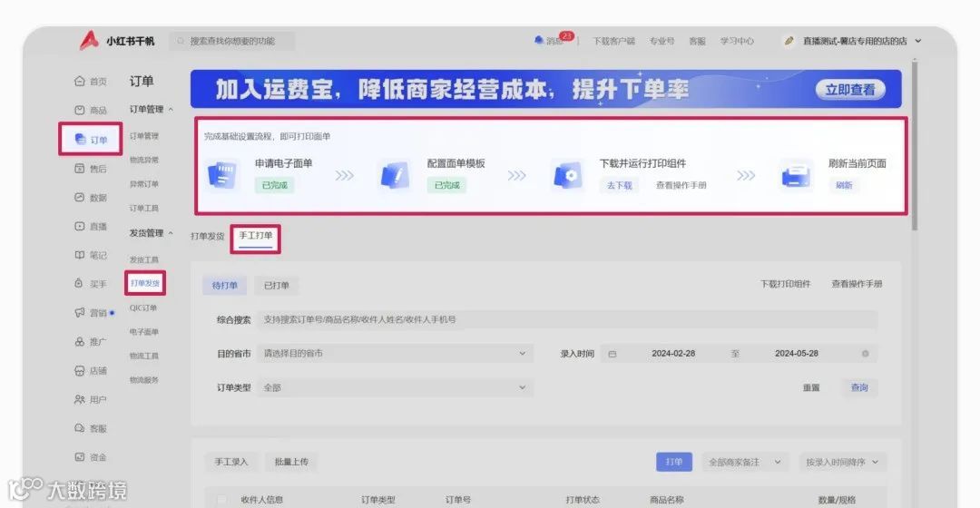Open 订单管理 submenu item

click(144, 135)
